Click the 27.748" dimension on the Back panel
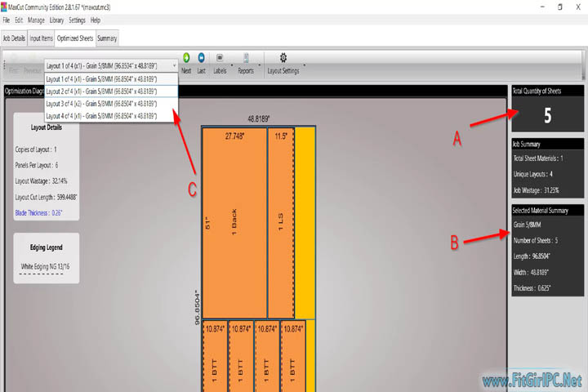Screen dimensions: 588x392 tap(234, 136)
